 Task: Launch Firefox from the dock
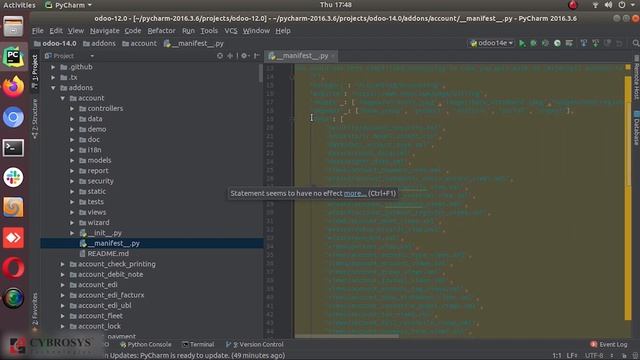[x=13, y=87]
